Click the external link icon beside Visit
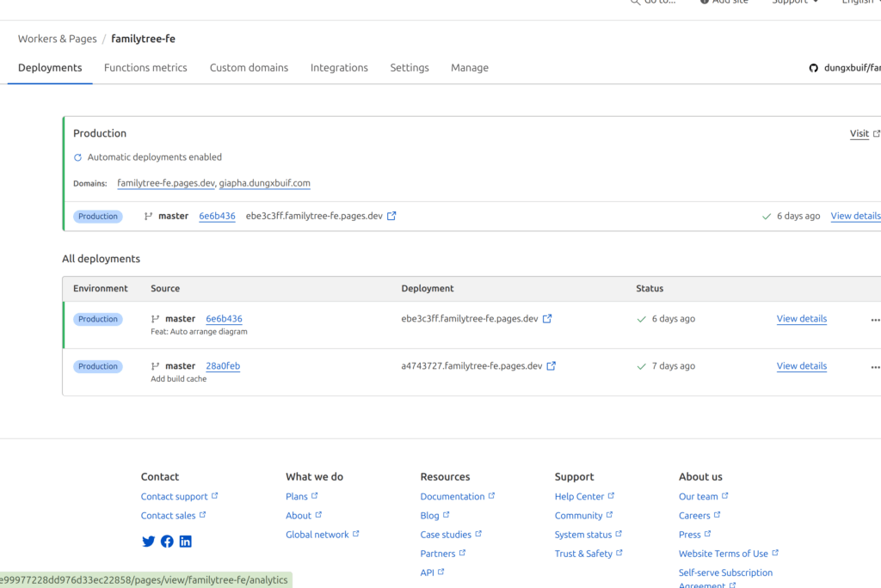The height and width of the screenshot is (588, 881). pyautogui.click(x=876, y=133)
